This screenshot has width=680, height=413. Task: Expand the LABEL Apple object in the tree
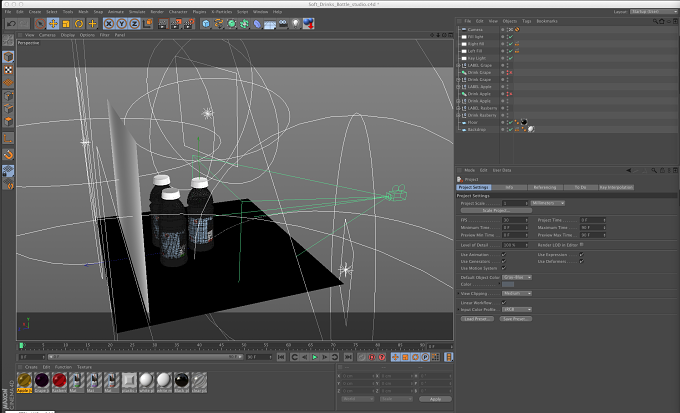[458, 87]
